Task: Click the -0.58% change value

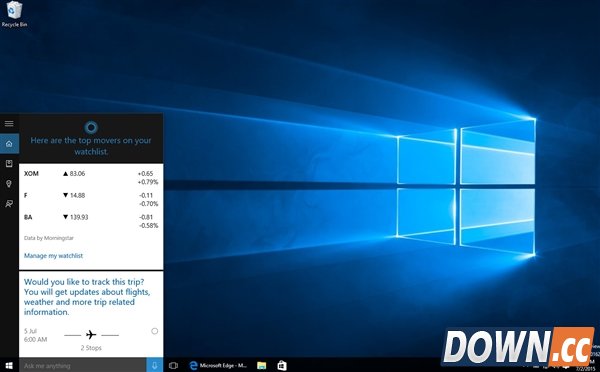Action: 148,226
